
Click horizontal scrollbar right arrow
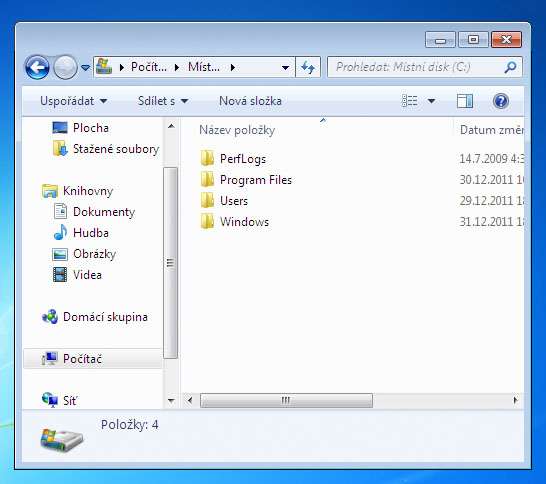pos(516,400)
